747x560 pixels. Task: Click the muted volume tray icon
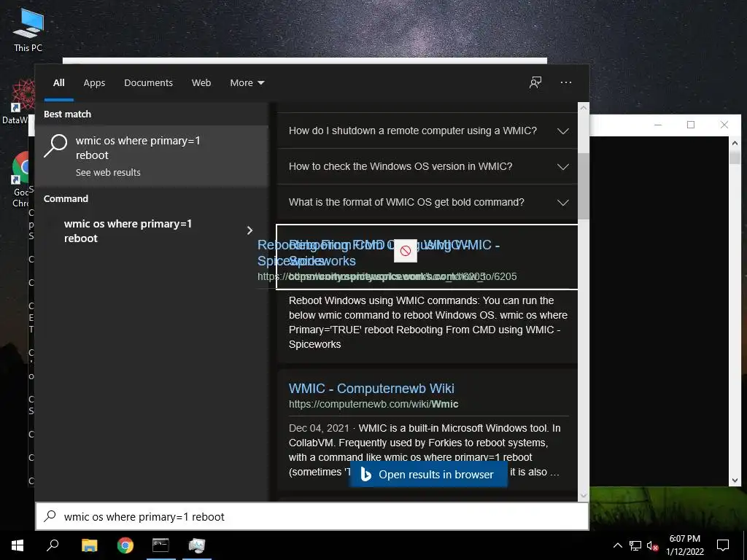tap(653, 545)
